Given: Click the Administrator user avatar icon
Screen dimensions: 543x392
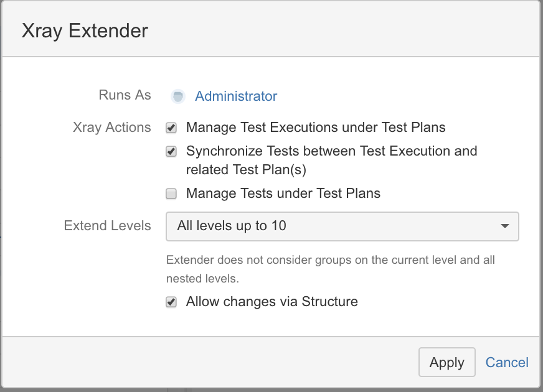Looking at the screenshot, I should (x=178, y=96).
